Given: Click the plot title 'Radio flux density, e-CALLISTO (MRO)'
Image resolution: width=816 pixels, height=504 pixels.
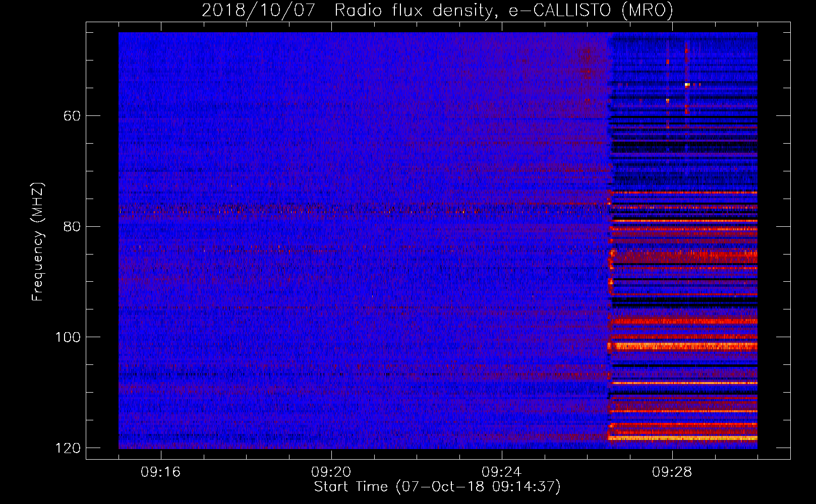Looking at the screenshot, I should pyautogui.click(x=504, y=10).
